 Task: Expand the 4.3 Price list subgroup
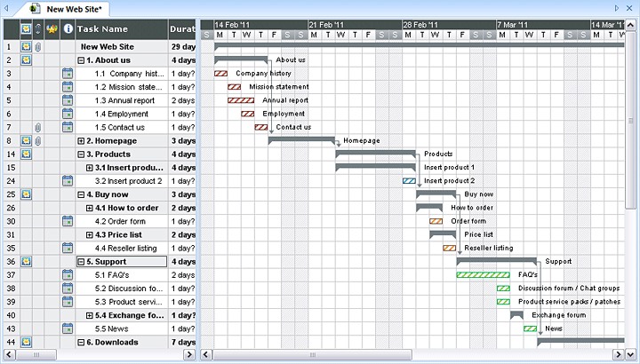(90, 235)
